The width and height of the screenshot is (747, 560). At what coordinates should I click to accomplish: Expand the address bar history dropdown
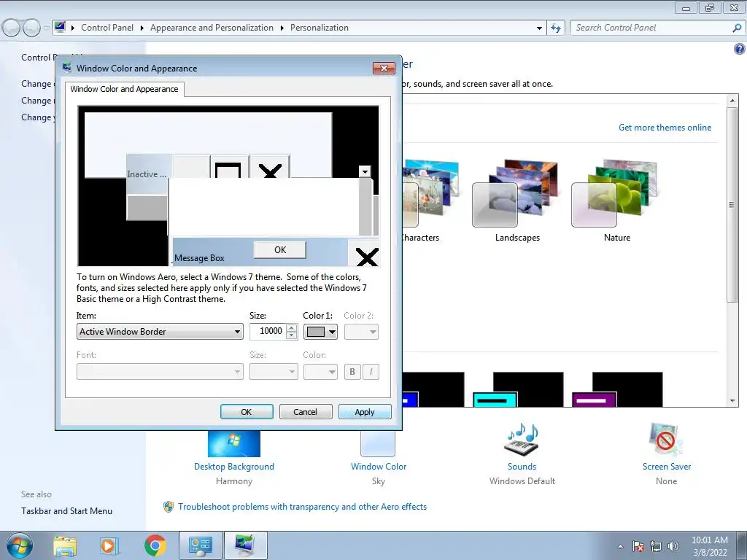[x=539, y=28]
